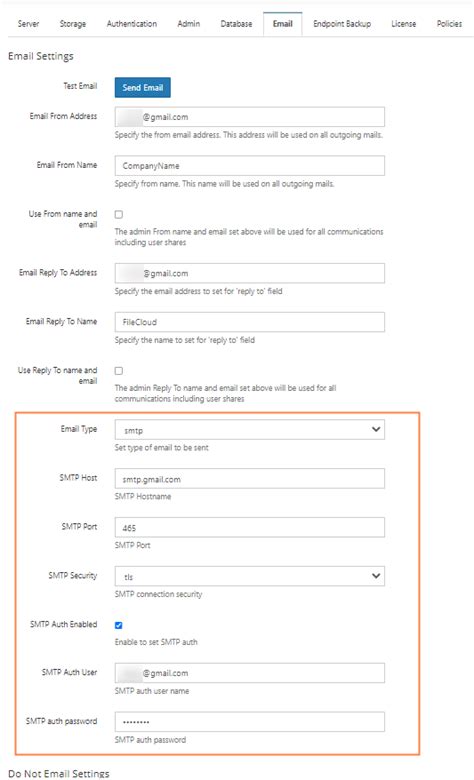Focus the Email From Name field
Viewport: 474px width, 780px height.
point(250,166)
